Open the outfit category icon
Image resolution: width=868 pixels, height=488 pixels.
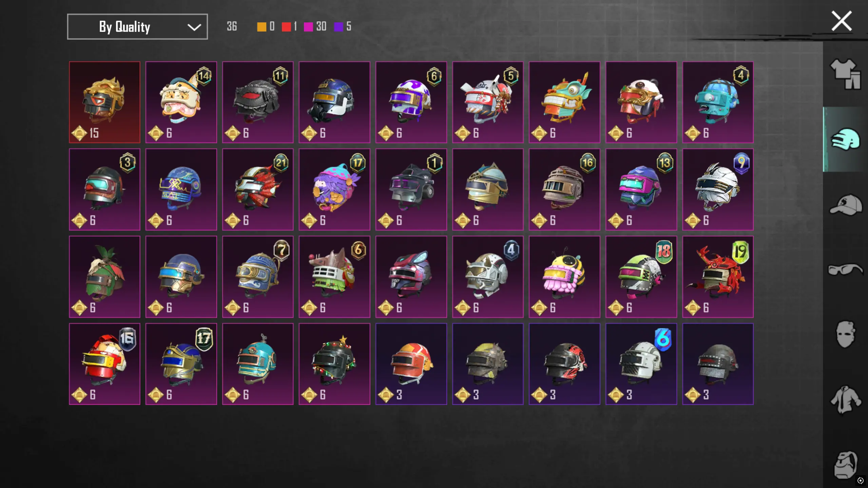(845, 74)
